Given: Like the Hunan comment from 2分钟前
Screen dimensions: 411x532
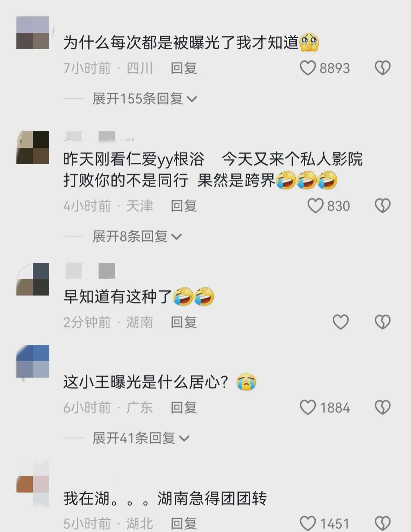Looking at the screenshot, I should [x=340, y=322].
